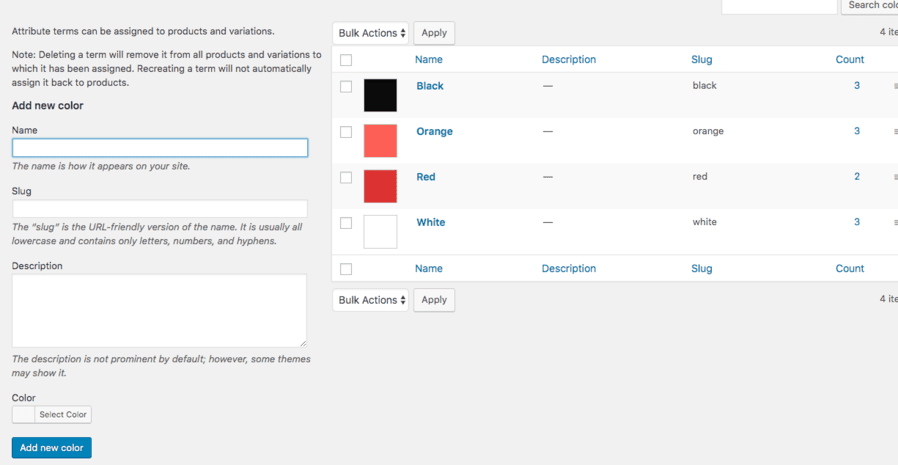Viewport: 898px width, 465px height.
Task: Sort by Count column header
Action: click(x=850, y=60)
